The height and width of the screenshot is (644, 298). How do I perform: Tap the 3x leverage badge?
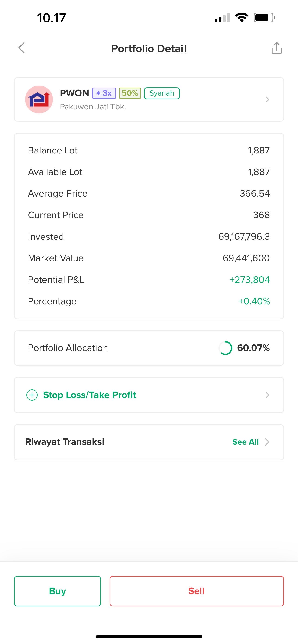[x=104, y=93]
